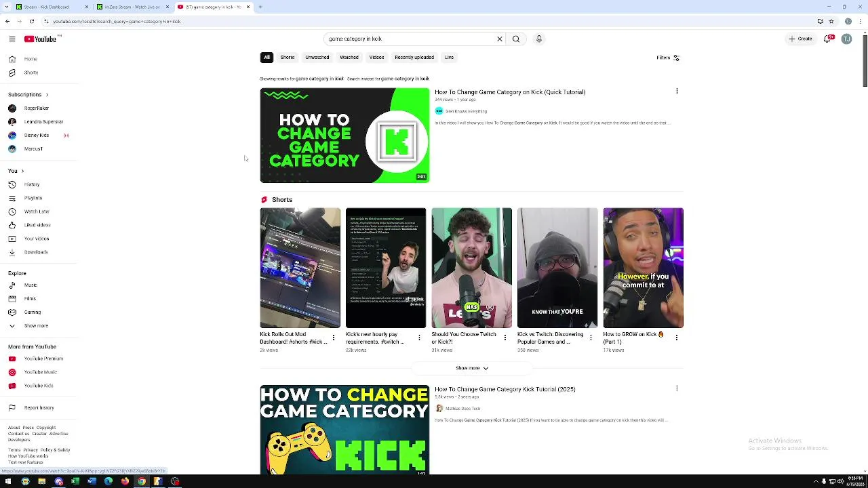Open the How To Change Game Category thumbnail

(344, 136)
